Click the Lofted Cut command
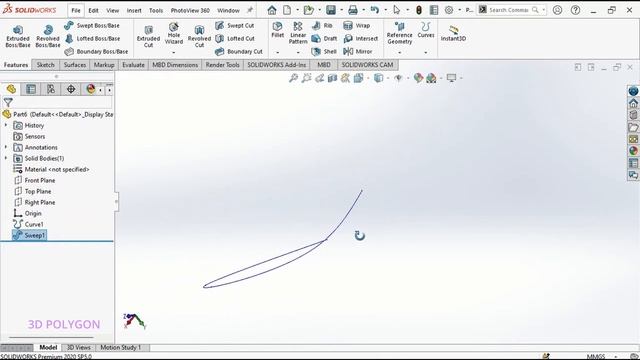 click(x=235, y=38)
